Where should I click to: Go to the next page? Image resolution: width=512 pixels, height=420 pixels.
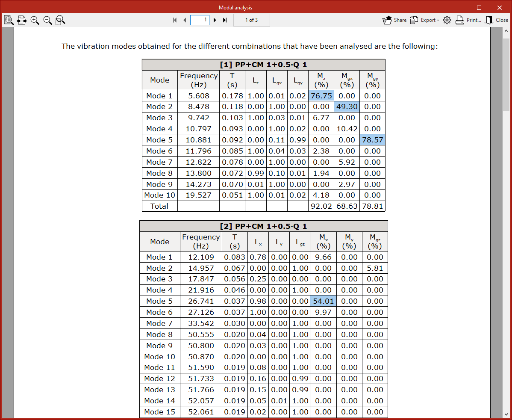215,20
